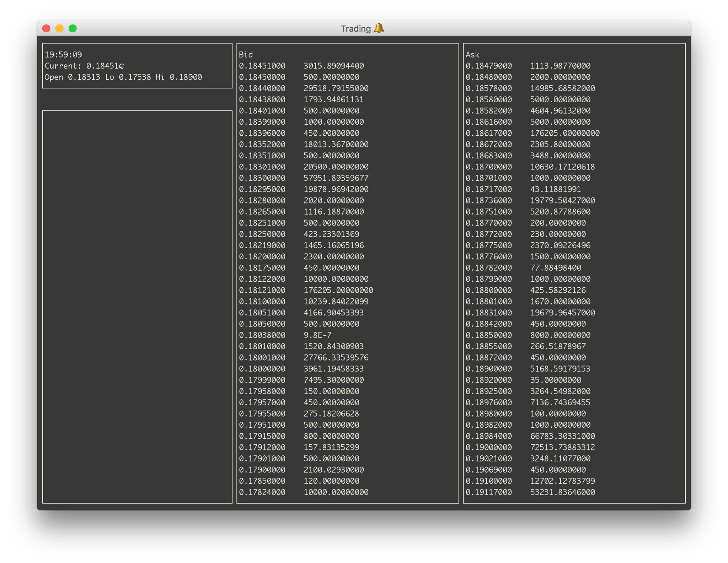Click bid price 0.18010000
This screenshot has width=728, height=563.
[x=262, y=346]
